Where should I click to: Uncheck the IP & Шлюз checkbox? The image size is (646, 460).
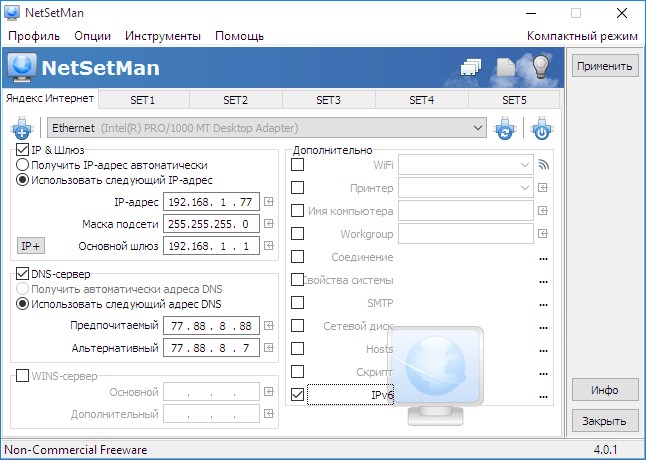[22, 149]
